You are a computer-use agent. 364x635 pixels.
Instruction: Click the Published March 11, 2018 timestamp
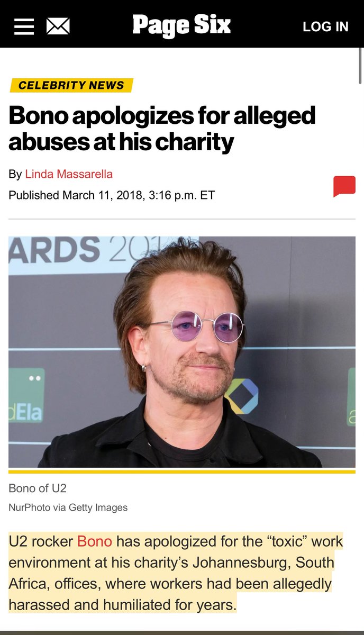tap(112, 195)
